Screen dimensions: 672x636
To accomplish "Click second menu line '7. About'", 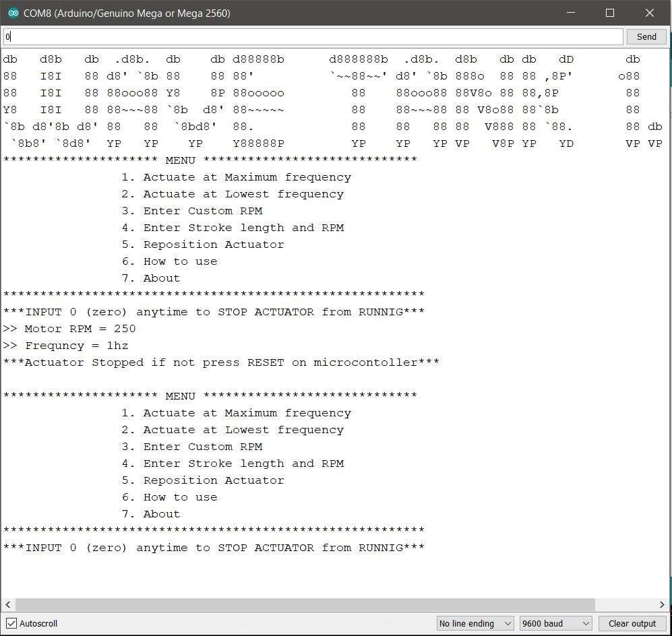I will click(x=151, y=514).
